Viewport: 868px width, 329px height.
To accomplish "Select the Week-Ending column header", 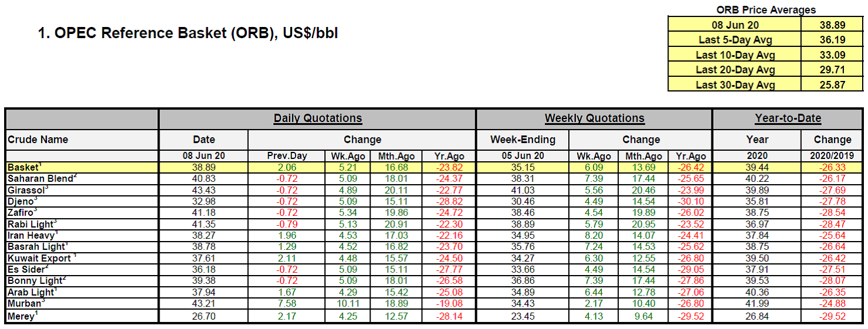I will [x=522, y=140].
